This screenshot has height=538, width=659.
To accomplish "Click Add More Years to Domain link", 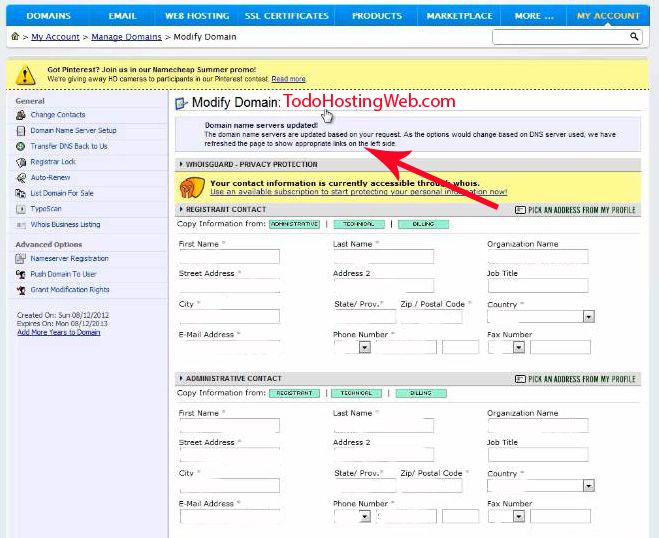I will pos(58,332).
